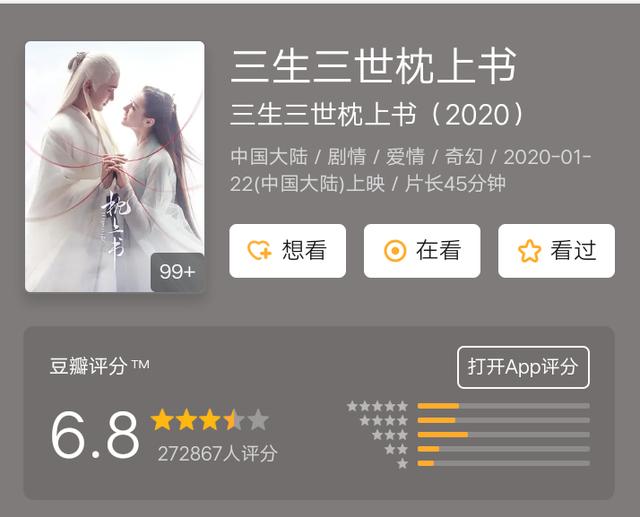Open the 272867人评分 rating count
This screenshot has width=640, height=517.
pos(218,453)
